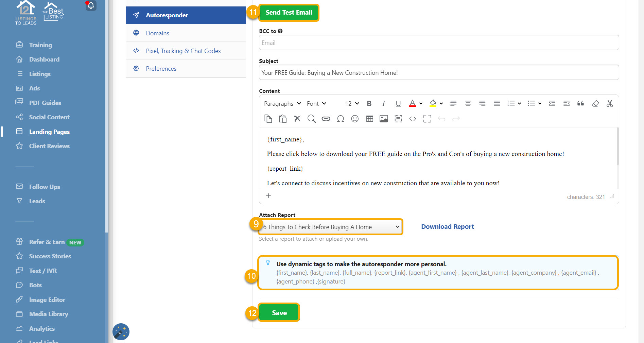Viewport: 644px width, 343px height.
Task: Click the Send Test Email button
Action: [x=289, y=13]
